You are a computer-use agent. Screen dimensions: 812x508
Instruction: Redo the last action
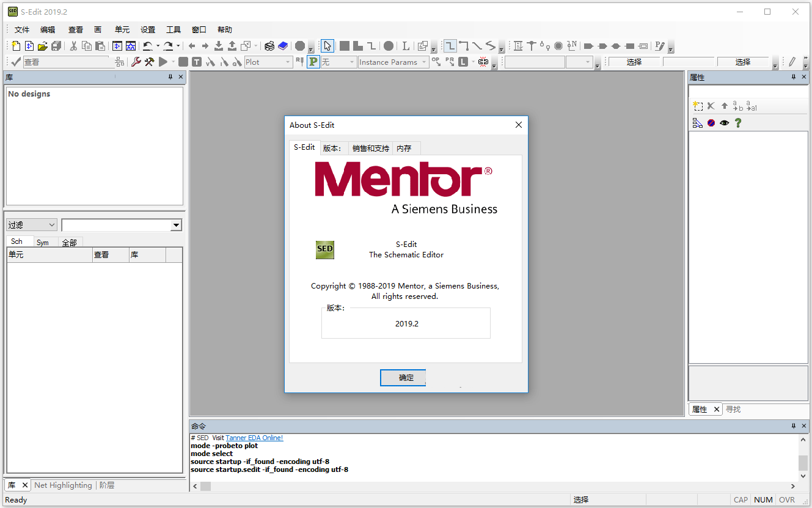point(168,46)
